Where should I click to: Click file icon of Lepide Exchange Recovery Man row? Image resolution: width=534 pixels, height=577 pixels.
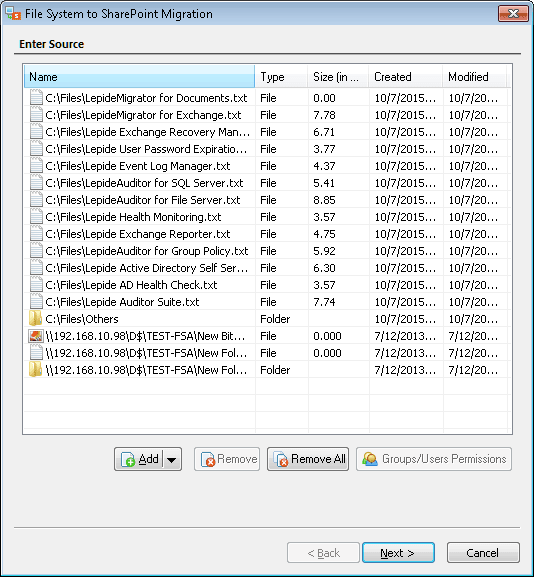[x=36, y=131]
